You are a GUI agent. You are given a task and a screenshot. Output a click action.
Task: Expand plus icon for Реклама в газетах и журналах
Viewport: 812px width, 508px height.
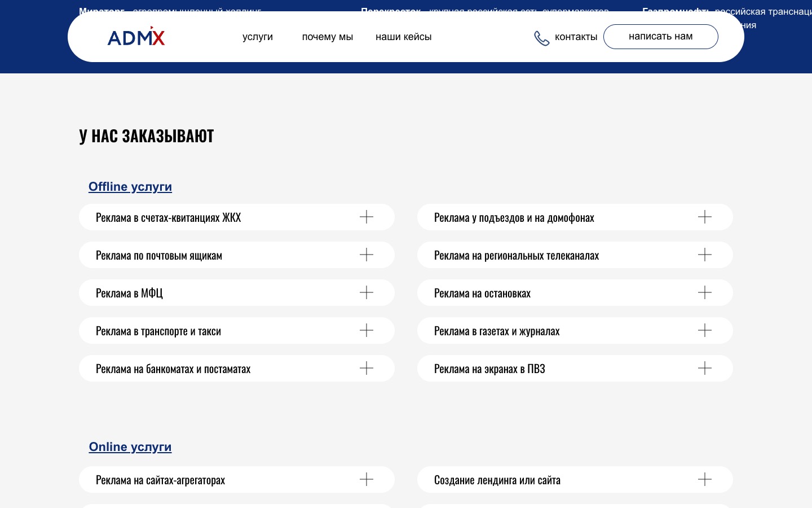tap(705, 330)
